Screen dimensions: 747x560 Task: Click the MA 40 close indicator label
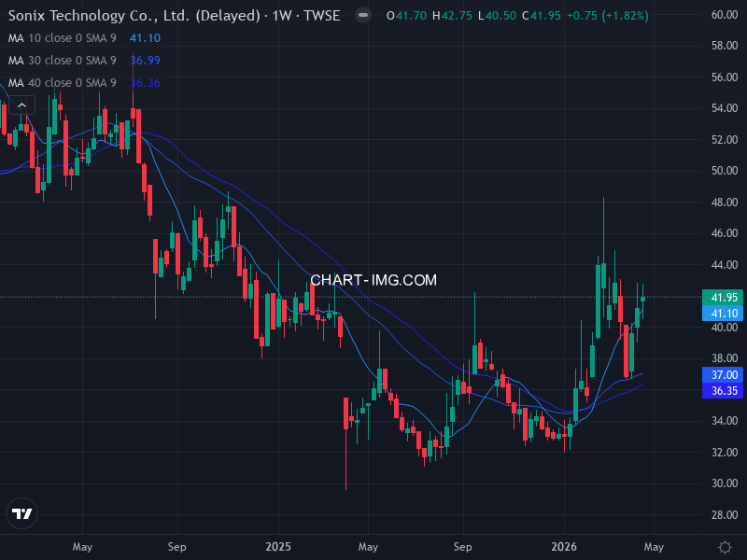(62, 83)
